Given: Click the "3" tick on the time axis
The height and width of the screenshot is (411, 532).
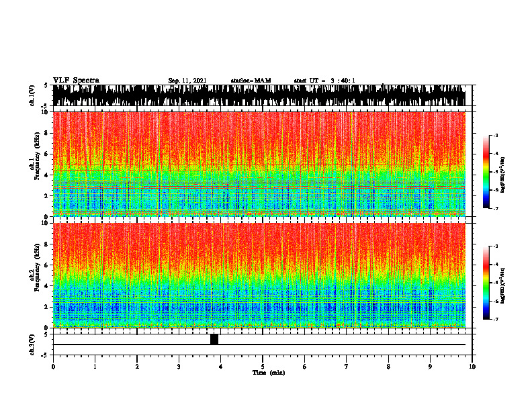Looking at the screenshot, I should (179, 367).
